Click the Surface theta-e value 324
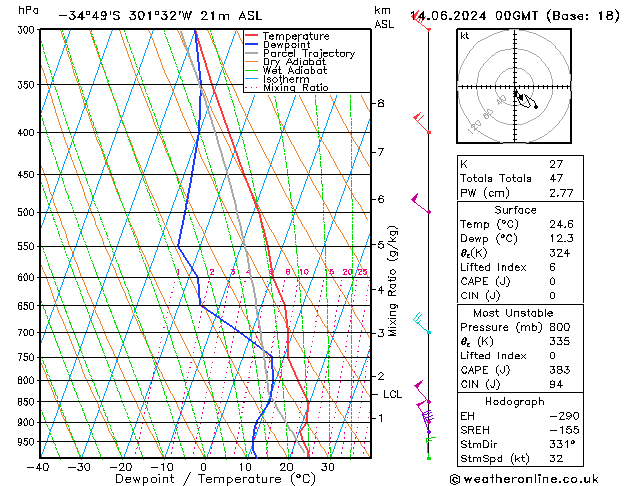This screenshot has width=629, height=486. point(560,253)
